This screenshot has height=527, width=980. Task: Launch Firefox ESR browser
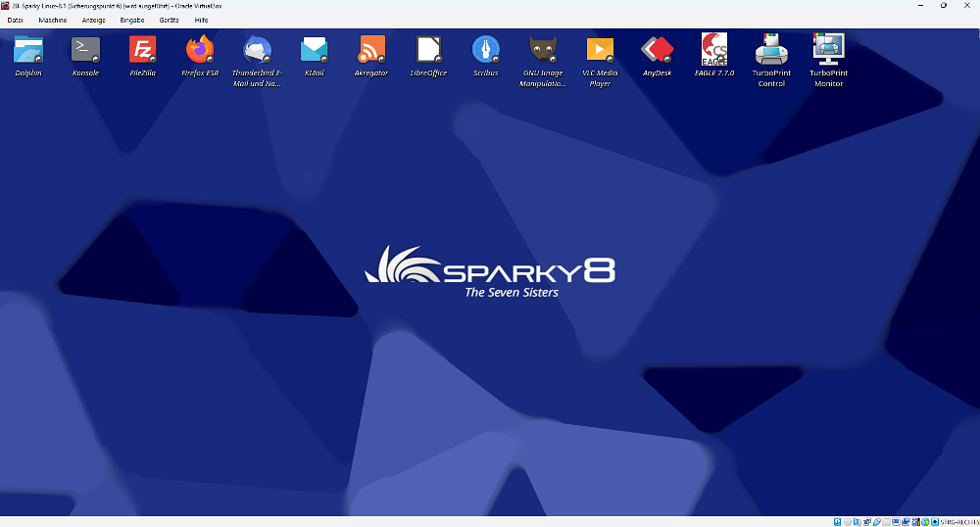[x=200, y=49]
